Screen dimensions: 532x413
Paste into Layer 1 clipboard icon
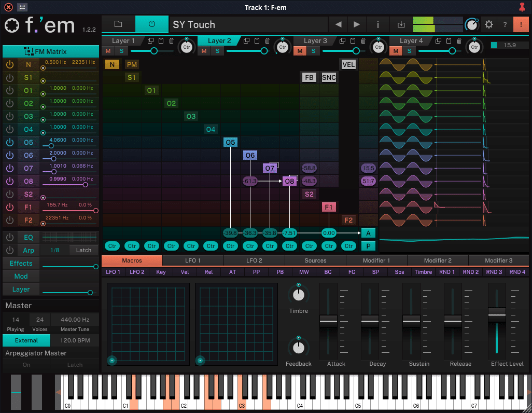point(161,41)
